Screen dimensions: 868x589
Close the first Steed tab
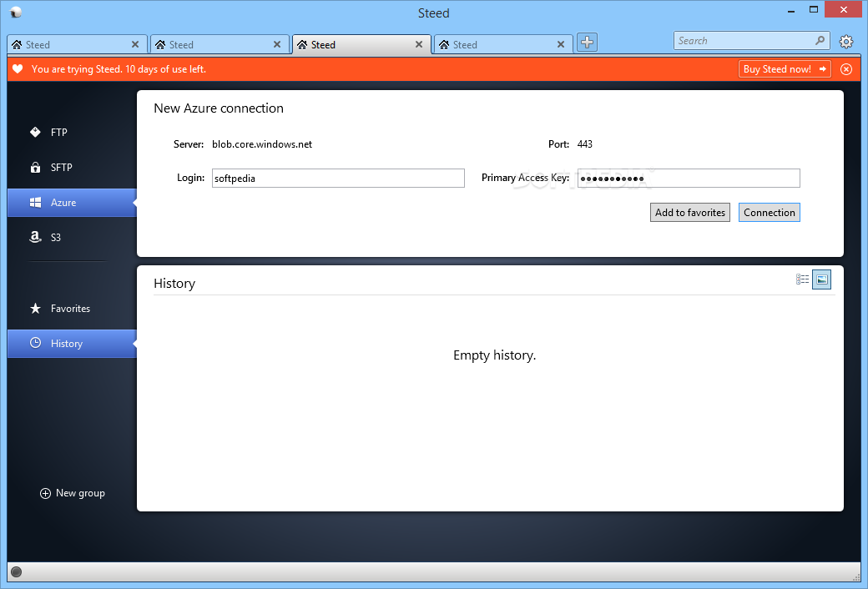(x=135, y=44)
